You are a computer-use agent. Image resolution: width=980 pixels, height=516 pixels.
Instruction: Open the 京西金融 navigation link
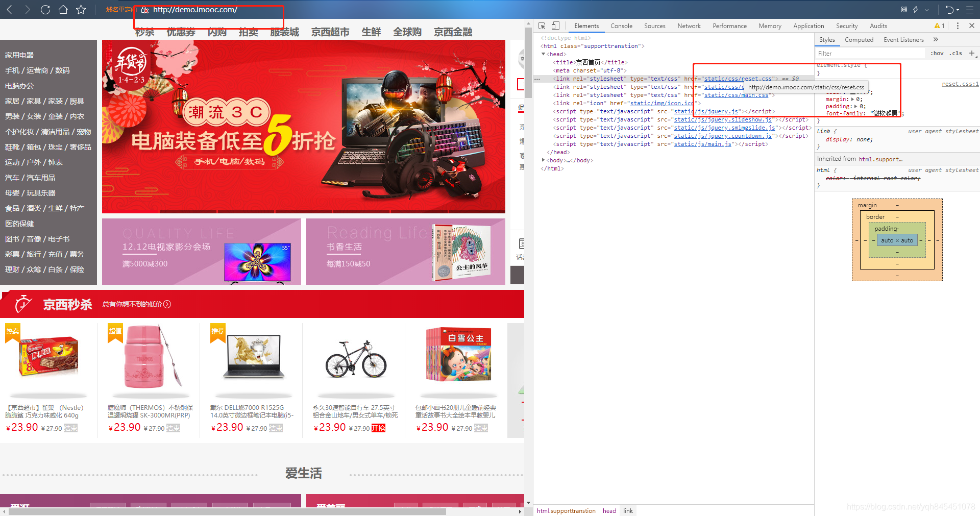point(453,32)
